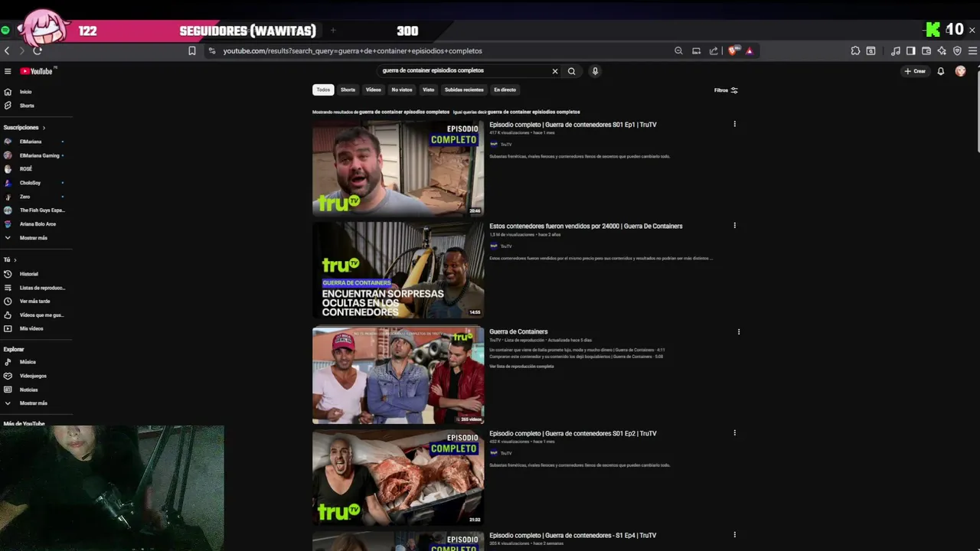Toggle the browser sidebar panel icon
Viewport: 980px width, 551px height.
click(x=910, y=51)
